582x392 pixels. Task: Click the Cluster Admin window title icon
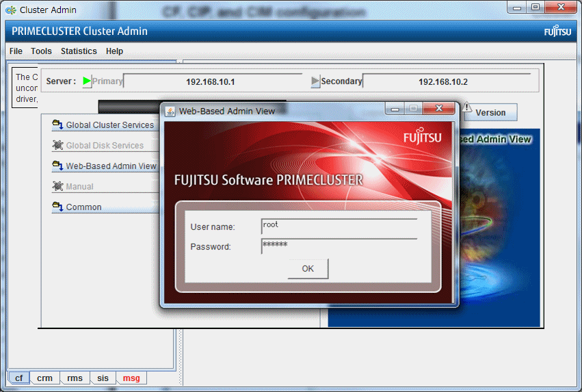click(11, 10)
